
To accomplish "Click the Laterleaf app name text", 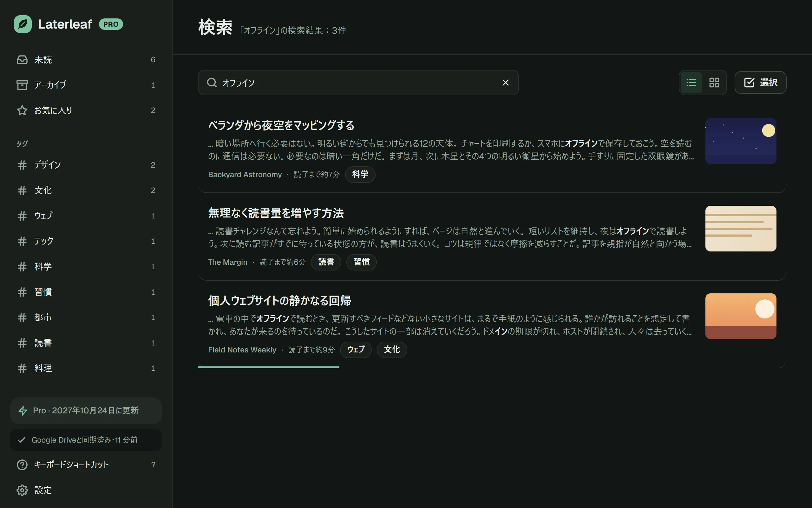I will click(65, 24).
